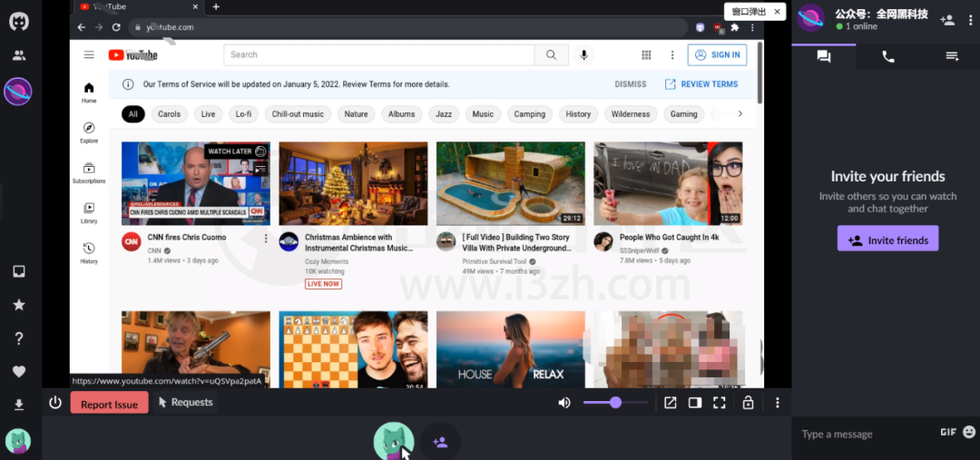Click the star favorites icon in sidebar
The width and height of the screenshot is (980, 460).
pos(19,304)
